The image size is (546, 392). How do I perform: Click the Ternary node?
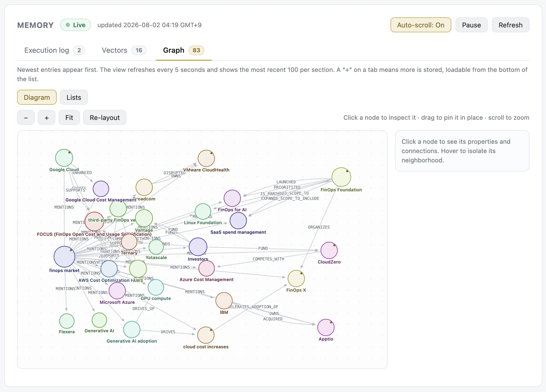tap(129, 242)
